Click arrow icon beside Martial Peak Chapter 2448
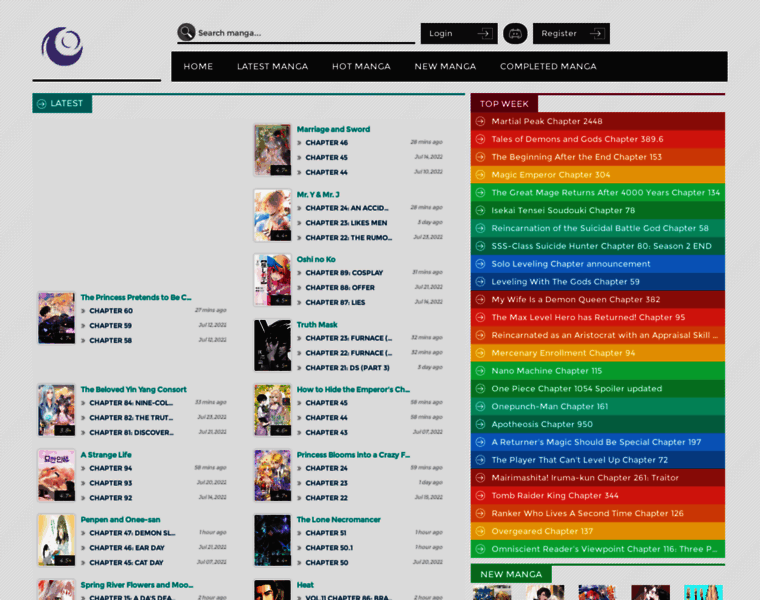Screen dimensions: 760x600 pyautogui.click(x=480, y=121)
